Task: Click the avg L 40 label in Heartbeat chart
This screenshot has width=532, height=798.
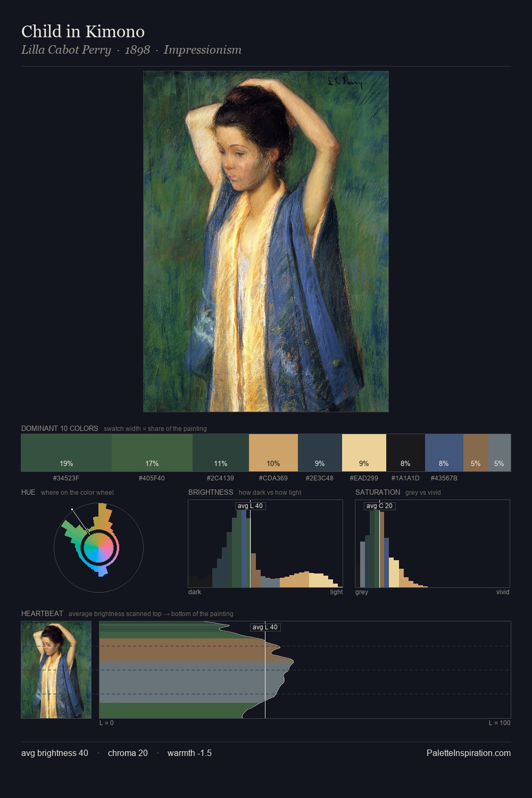Action: tap(265, 627)
